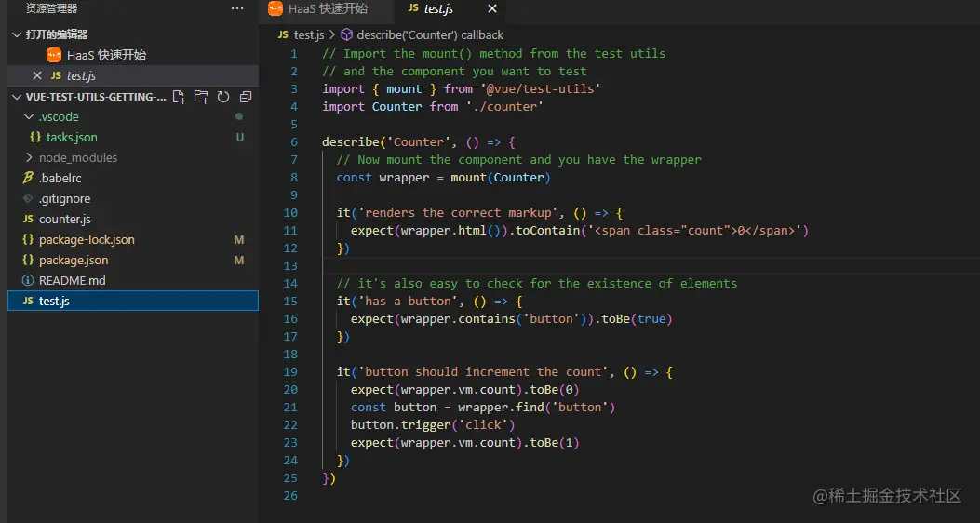980x523 pixels.
Task: Click the New Folder icon in explorer header
Action: [x=201, y=96]
